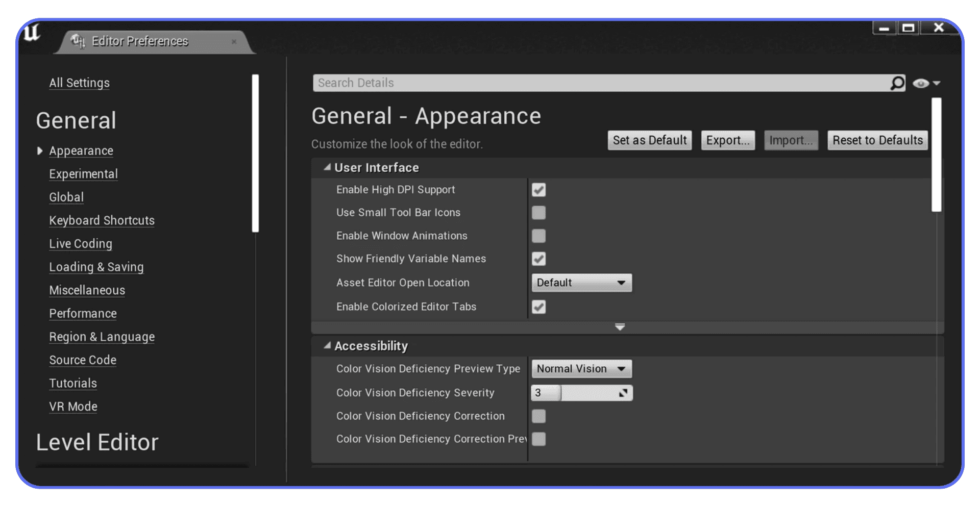The width and height of the screenshot is (980, 506).
Task: Open the Color Vision Deficiency Preview Type dropdown
Action: click(581, 368)
